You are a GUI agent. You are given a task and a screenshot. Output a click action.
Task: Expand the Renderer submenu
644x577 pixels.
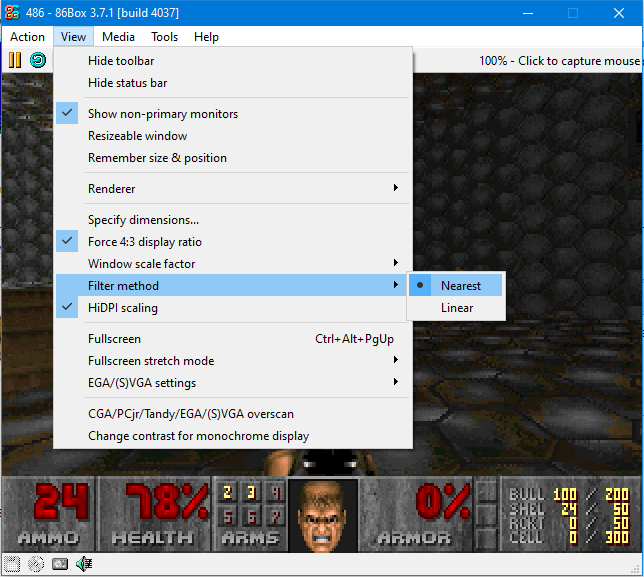coord(233,189)
